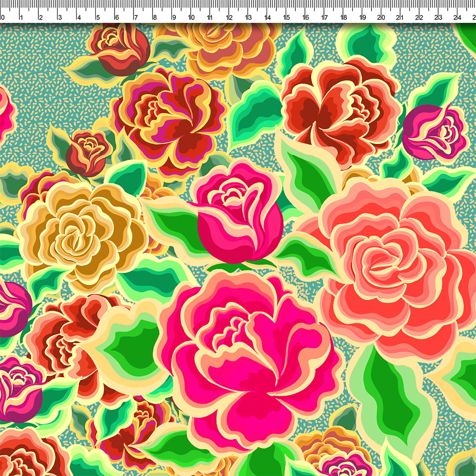Click the ruler mark labeled 23
Screen dimensions: 476x476
click(439, 18)
